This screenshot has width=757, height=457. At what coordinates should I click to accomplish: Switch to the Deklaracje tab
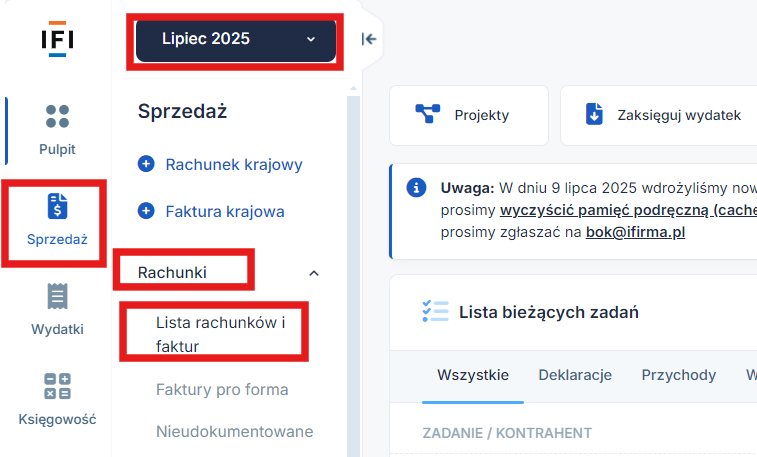575,375
